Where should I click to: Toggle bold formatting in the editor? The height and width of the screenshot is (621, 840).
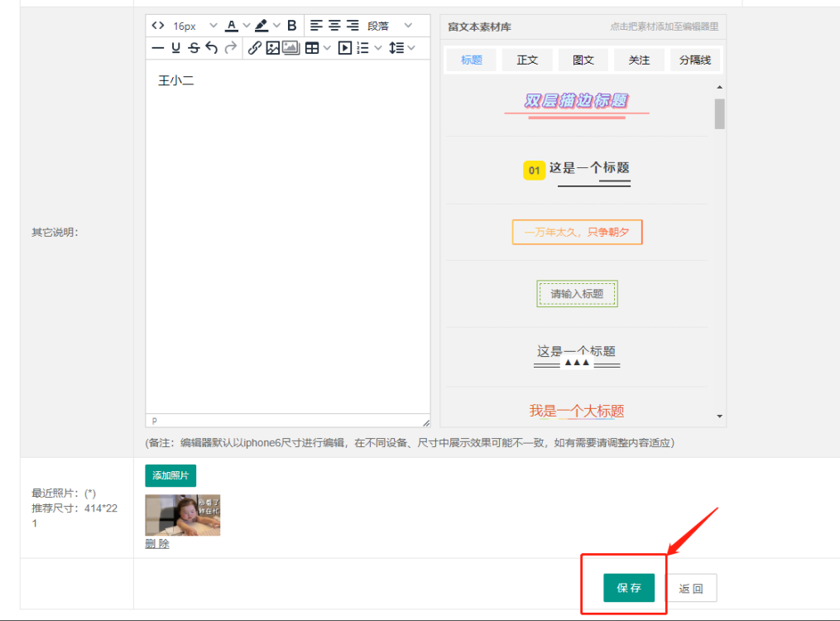tap(291, 26)
